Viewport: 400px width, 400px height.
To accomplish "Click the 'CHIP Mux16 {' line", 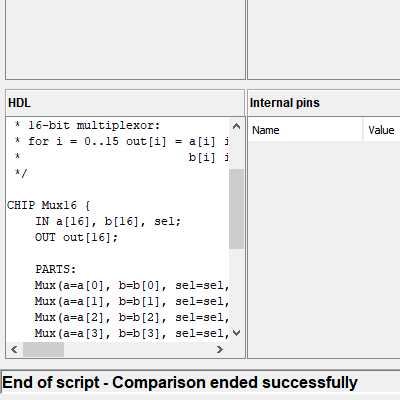I will 49,205.
